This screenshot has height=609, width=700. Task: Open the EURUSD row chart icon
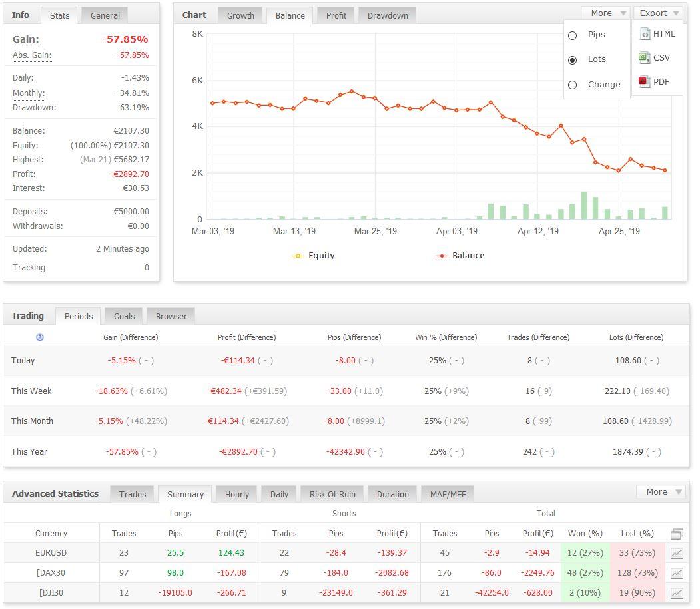coord(677,553)
